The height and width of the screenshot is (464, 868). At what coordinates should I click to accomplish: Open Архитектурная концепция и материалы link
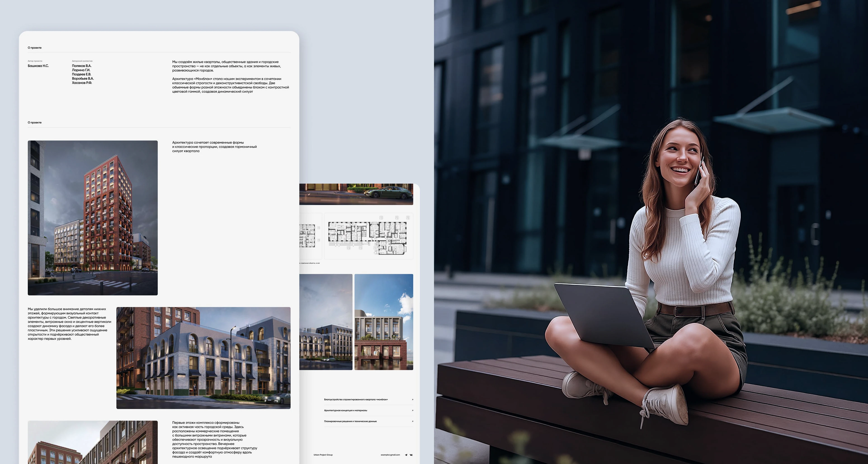tap(345, 410)
